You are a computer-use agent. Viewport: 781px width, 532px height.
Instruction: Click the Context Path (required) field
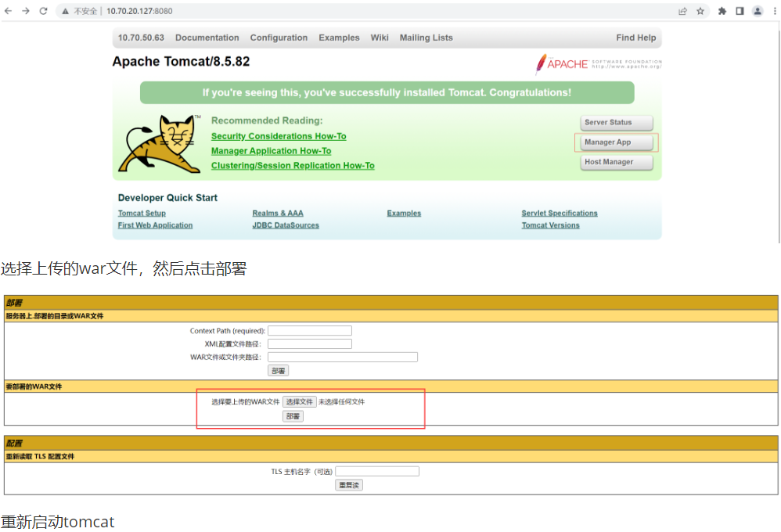(x=310, y=331)
